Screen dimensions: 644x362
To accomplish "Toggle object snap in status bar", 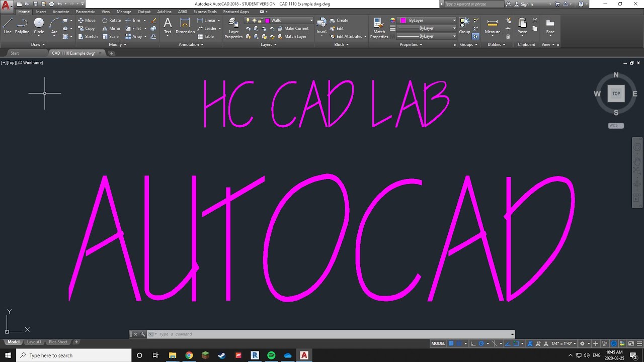I will coord(516,343).
